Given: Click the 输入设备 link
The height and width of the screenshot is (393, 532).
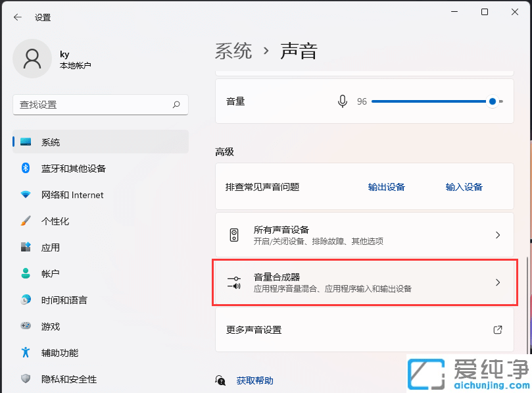Looking at the screenshot, I should click(464, 186).
